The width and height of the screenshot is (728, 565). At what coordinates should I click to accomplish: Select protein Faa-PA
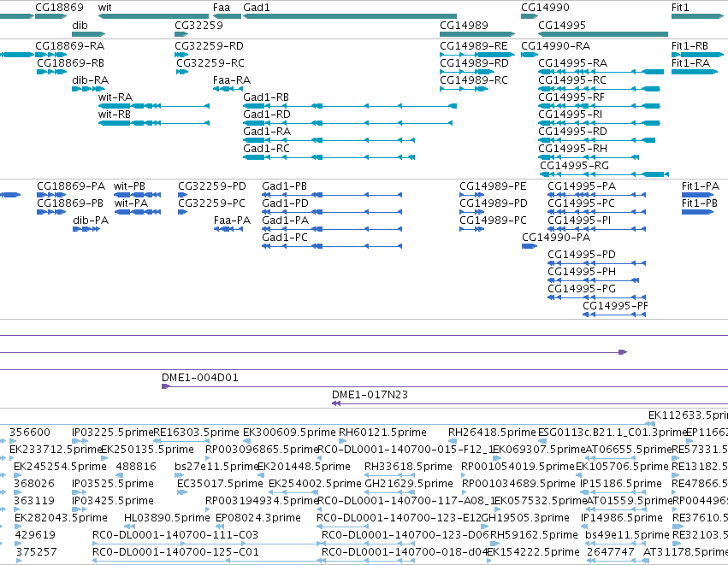click(228, 229)
